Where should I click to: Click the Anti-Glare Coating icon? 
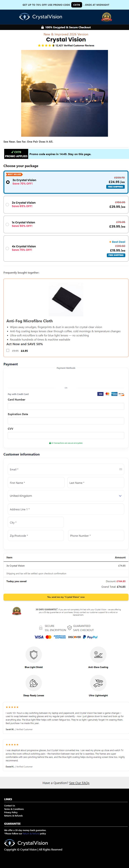(98, 654)
